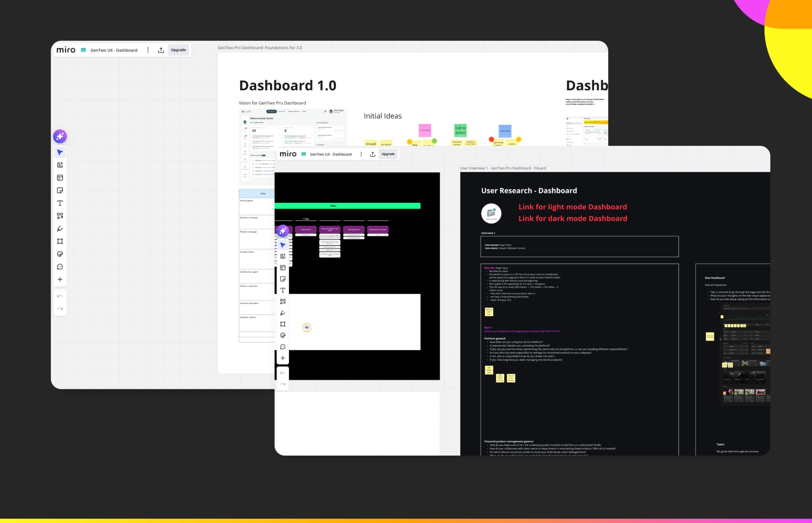
Task: Select the blue sticky note under Initial Ideas
Action: tap(505, 131)
